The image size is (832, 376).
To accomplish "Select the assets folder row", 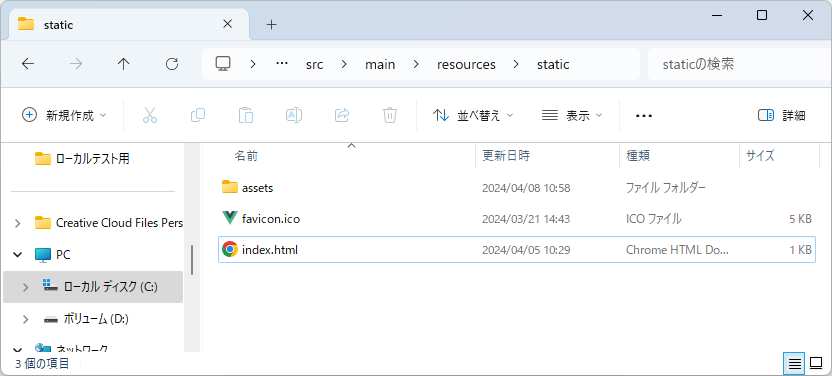I will (x=517, y=187).
